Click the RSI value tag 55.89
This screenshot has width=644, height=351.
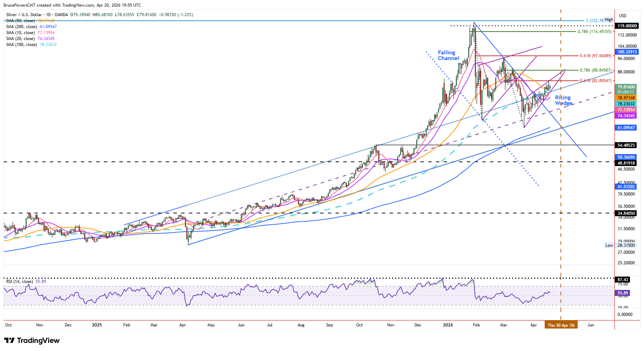[623, 293]
